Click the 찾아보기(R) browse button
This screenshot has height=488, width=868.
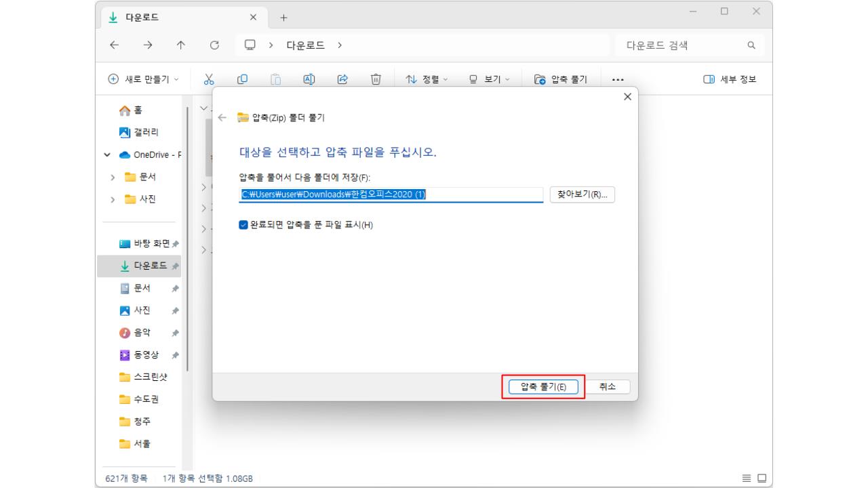pyautogui.click(x=580, y=195)
